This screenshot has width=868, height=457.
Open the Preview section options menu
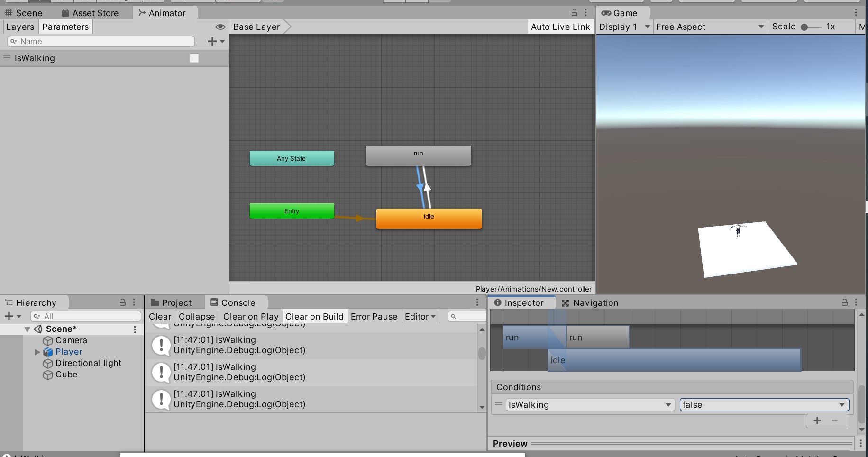point(861,444)
